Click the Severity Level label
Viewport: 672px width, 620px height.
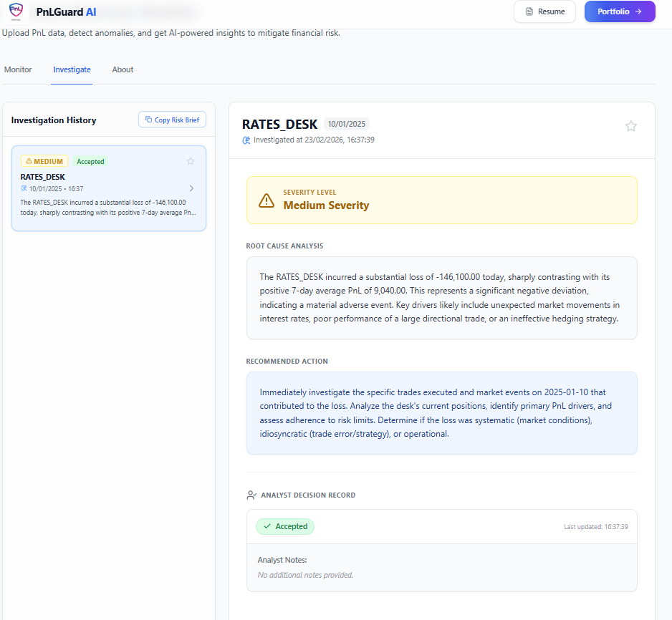click(309, 193)
